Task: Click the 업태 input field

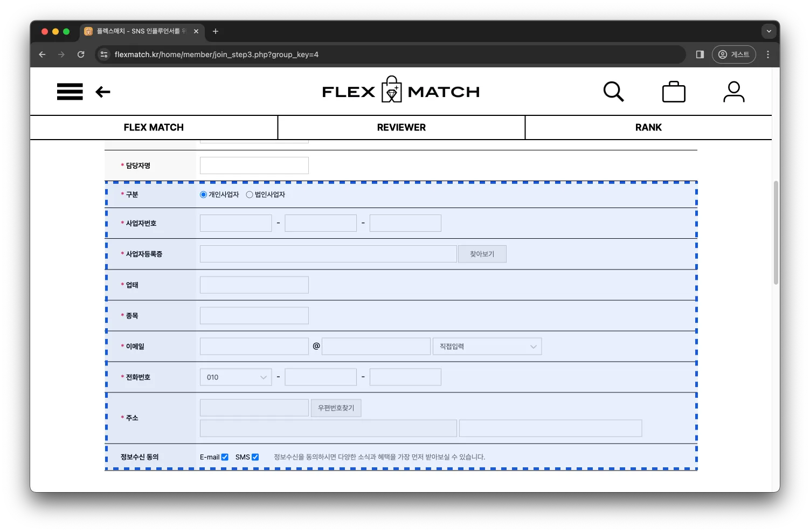Action: (x=254, y=285)
